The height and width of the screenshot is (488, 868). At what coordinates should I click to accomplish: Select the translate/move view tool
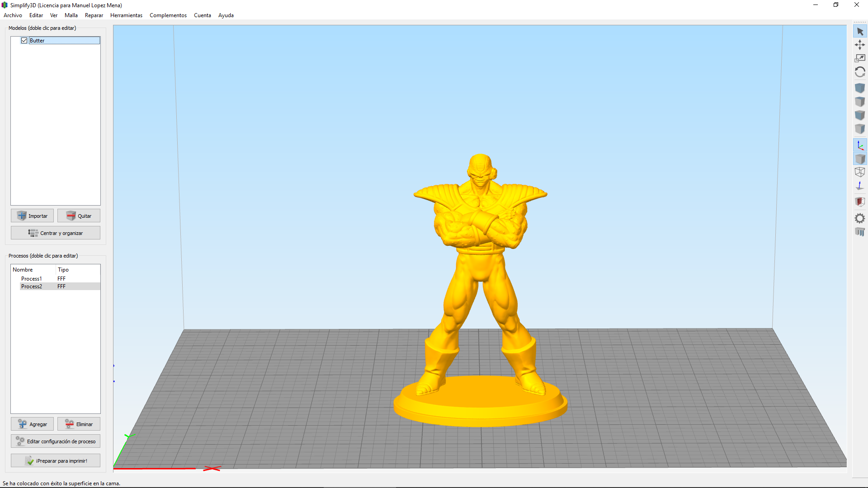[860, 45]
